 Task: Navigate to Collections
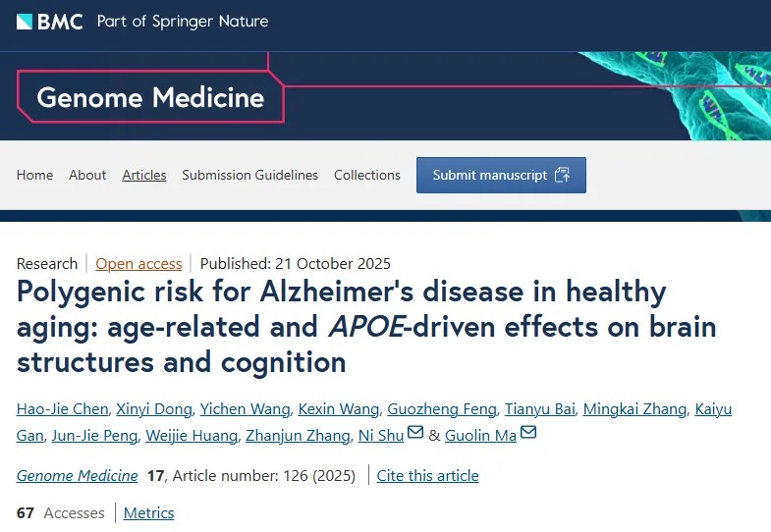point(367,175)
